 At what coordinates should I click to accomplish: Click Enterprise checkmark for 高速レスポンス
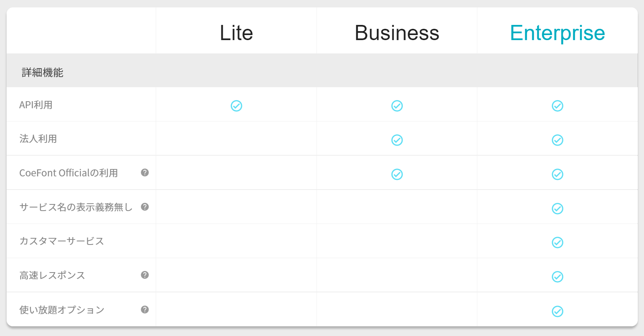coord(557,277)
